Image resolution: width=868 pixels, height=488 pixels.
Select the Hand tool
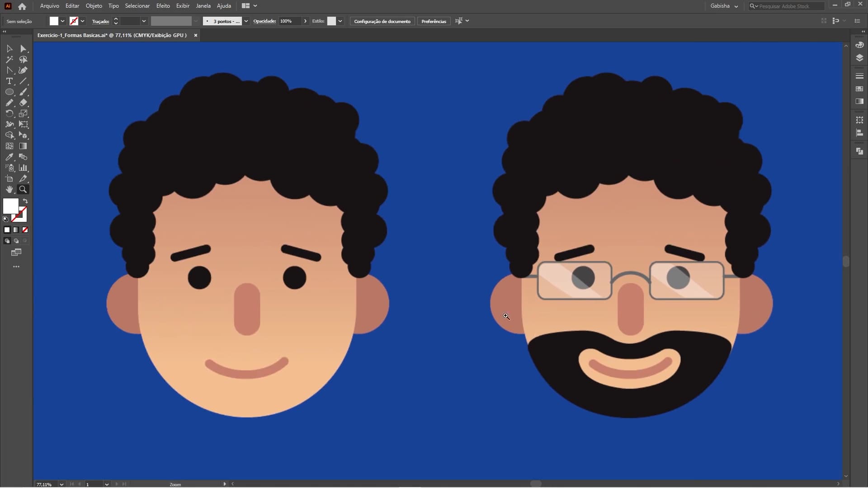[9, 189]
